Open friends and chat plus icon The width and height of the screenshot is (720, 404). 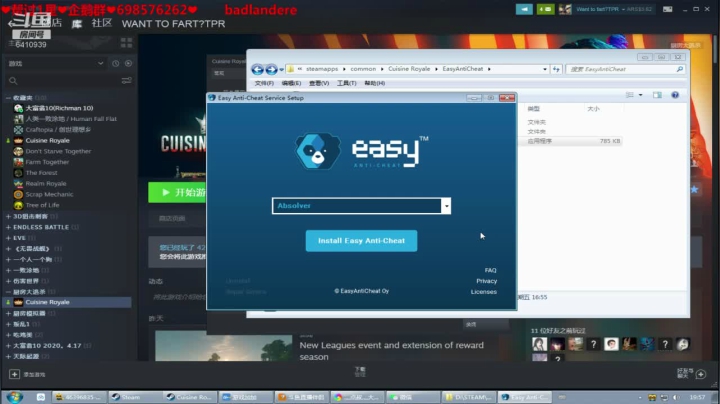[701, 374]
